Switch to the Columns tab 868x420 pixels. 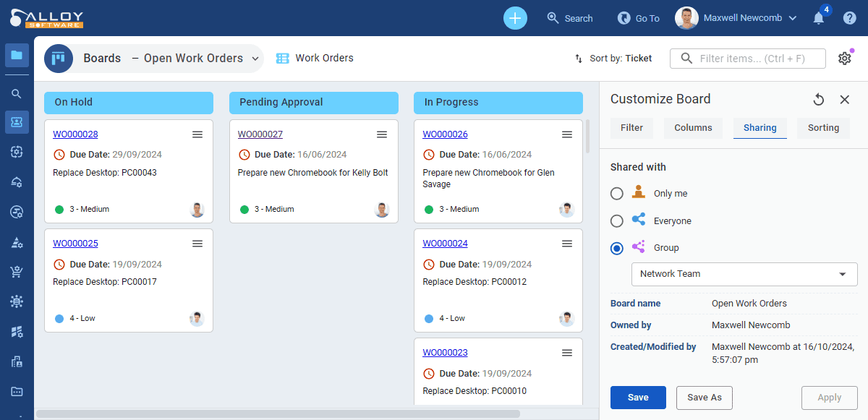pos(693,128)
